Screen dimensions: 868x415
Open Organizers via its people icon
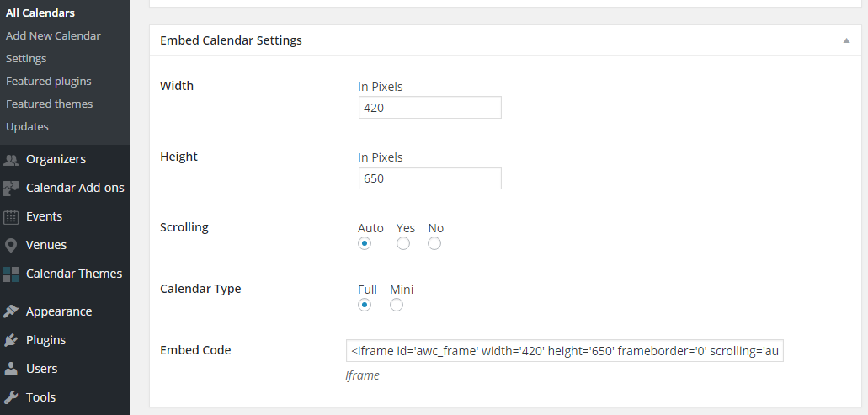(11, 160)
